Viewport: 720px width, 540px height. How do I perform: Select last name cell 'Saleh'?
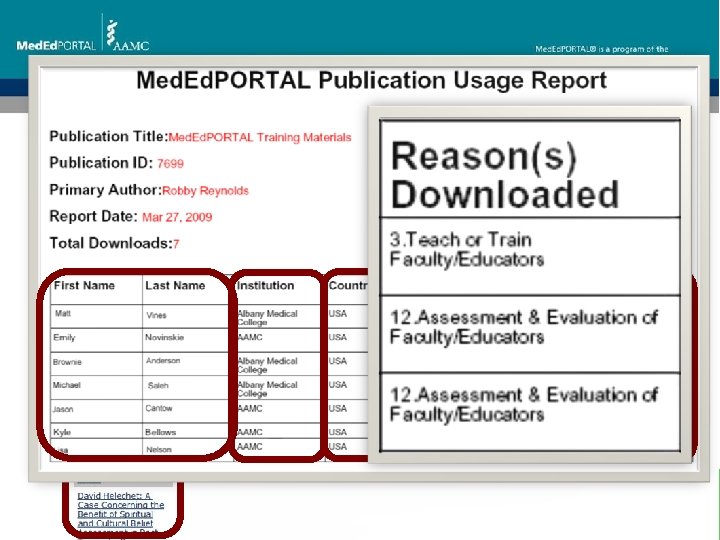pos(158,386)
